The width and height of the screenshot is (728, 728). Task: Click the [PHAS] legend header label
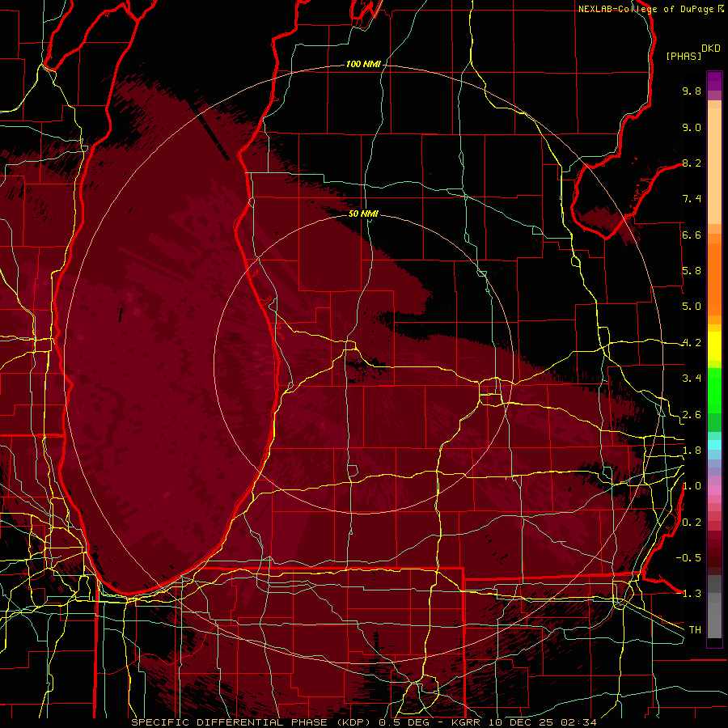coord(684,56)
